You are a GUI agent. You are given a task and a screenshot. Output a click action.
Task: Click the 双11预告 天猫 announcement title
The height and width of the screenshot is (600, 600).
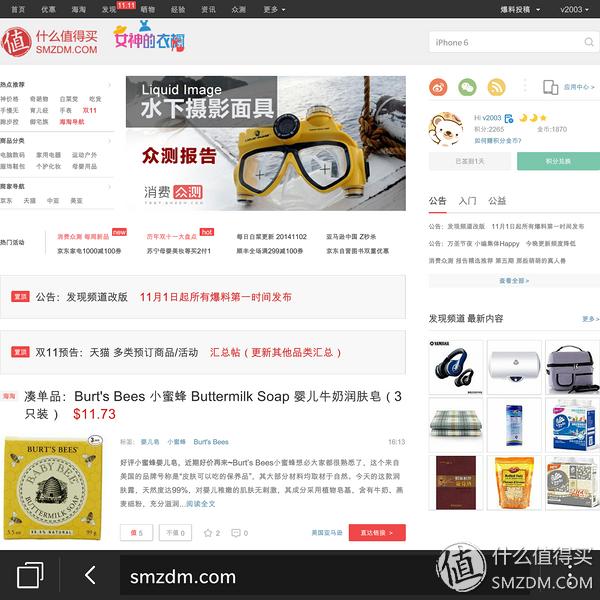188,352
